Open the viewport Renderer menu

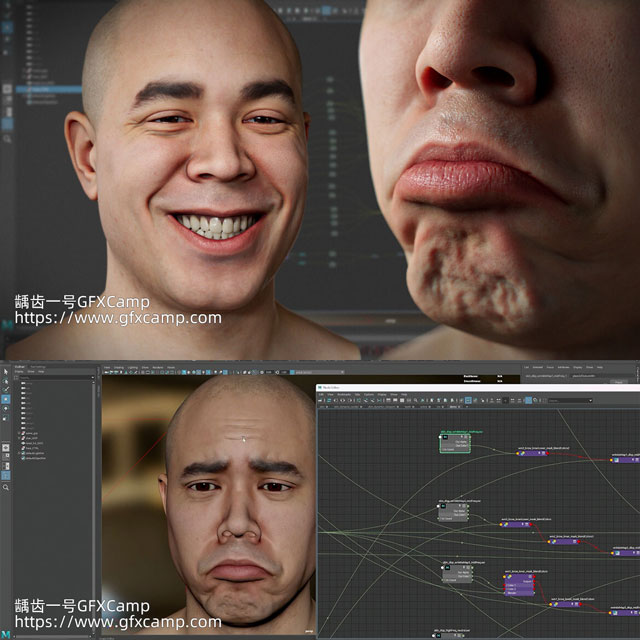158,367
